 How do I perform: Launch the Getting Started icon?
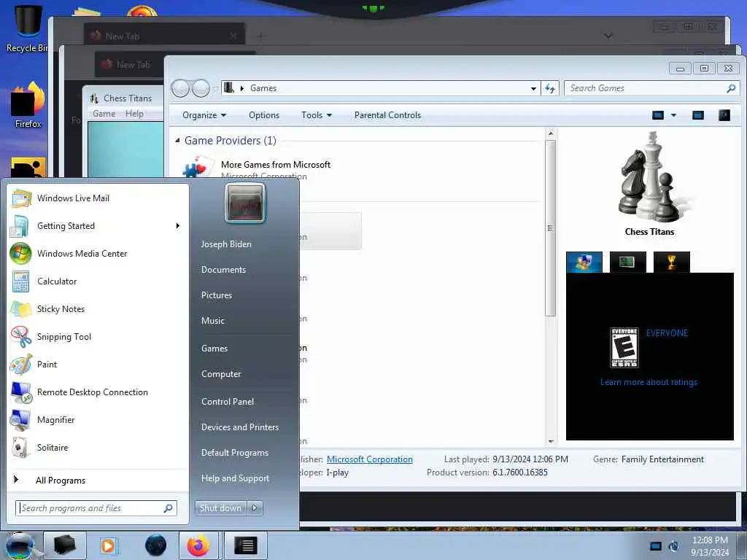(20, 226)
